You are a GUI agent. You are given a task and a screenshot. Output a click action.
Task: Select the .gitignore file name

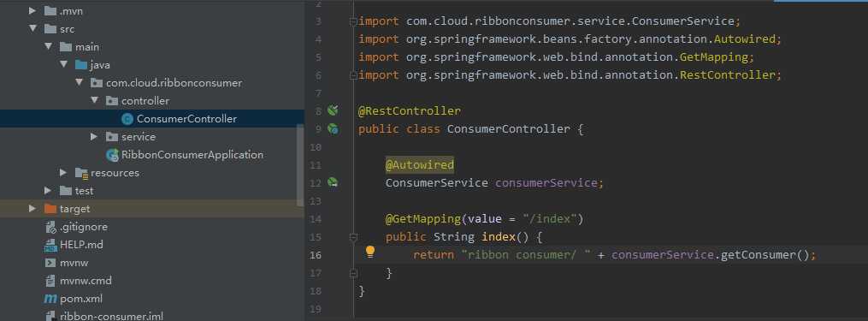point(84,227)
